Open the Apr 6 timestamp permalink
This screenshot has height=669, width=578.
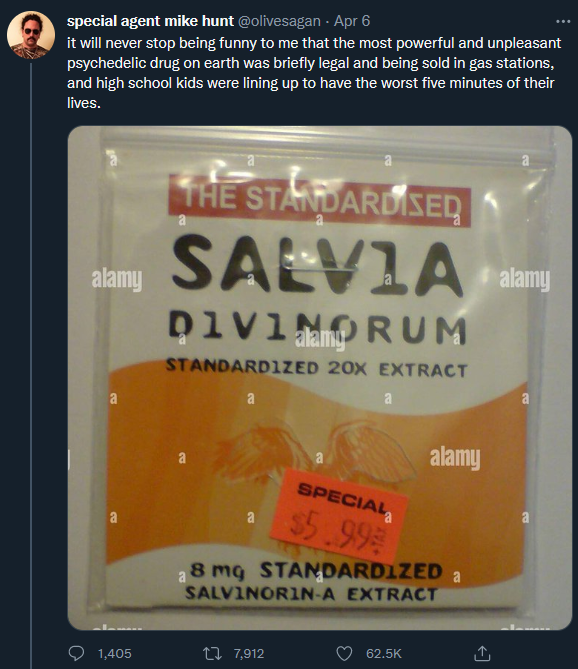352,21
